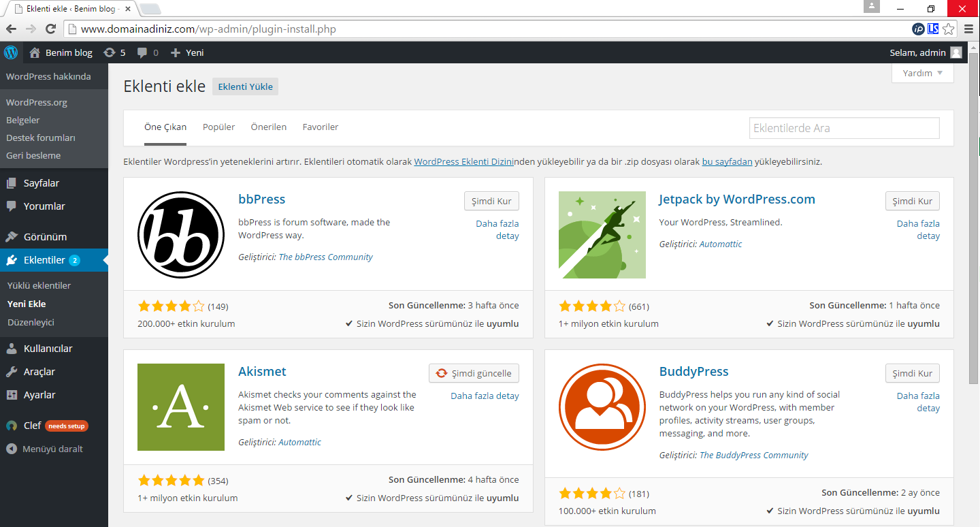Switch to the Popüler tab
The width and height of the screenshot is (980, 527).
tap(219, 127)
